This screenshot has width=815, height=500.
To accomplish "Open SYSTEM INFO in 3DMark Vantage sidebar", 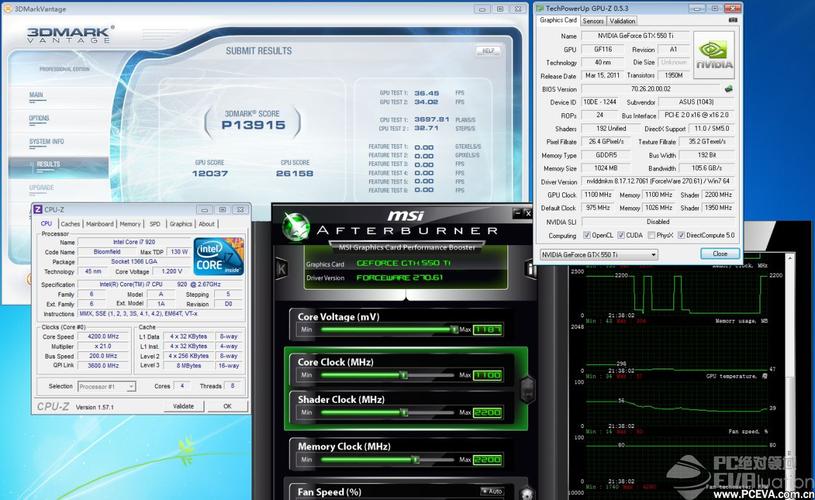I will click(46, 141).
